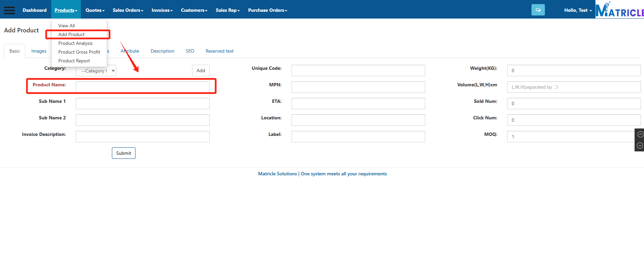The image size is (644, 261).
Task: Select Product Gross Profit entry
Action: pos(79,52)
